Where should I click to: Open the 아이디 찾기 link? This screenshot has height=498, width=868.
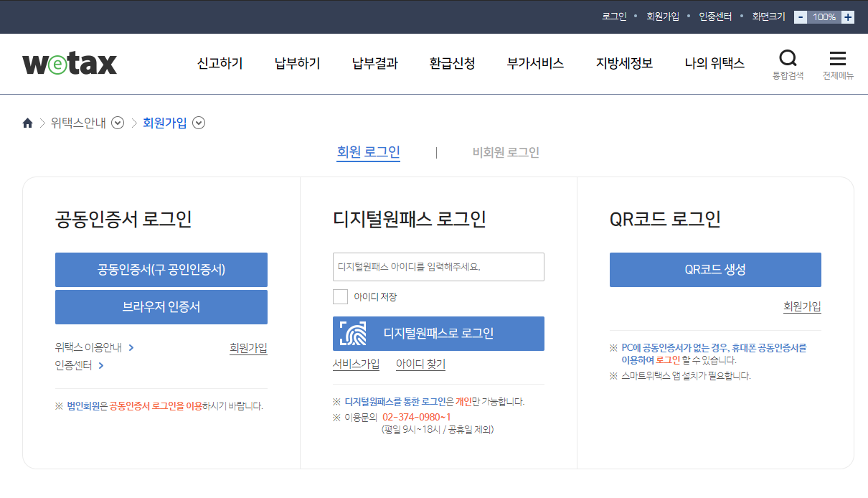pos(420,364)
